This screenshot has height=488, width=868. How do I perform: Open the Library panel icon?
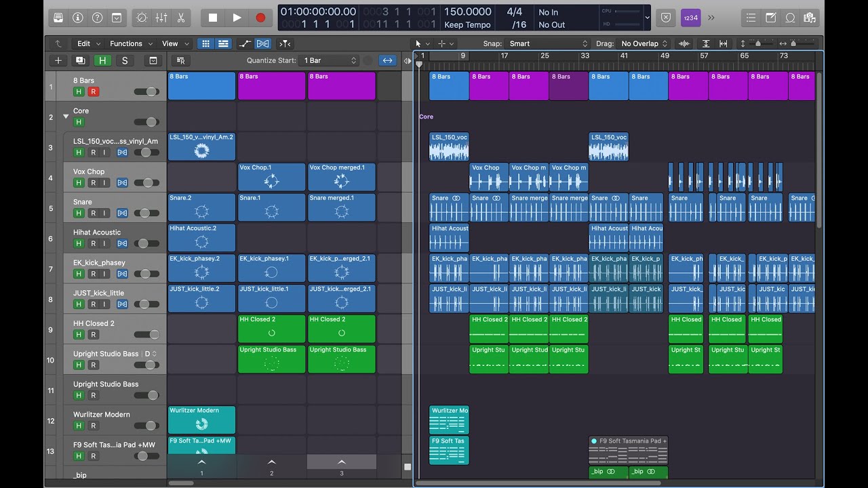[58, 18]
